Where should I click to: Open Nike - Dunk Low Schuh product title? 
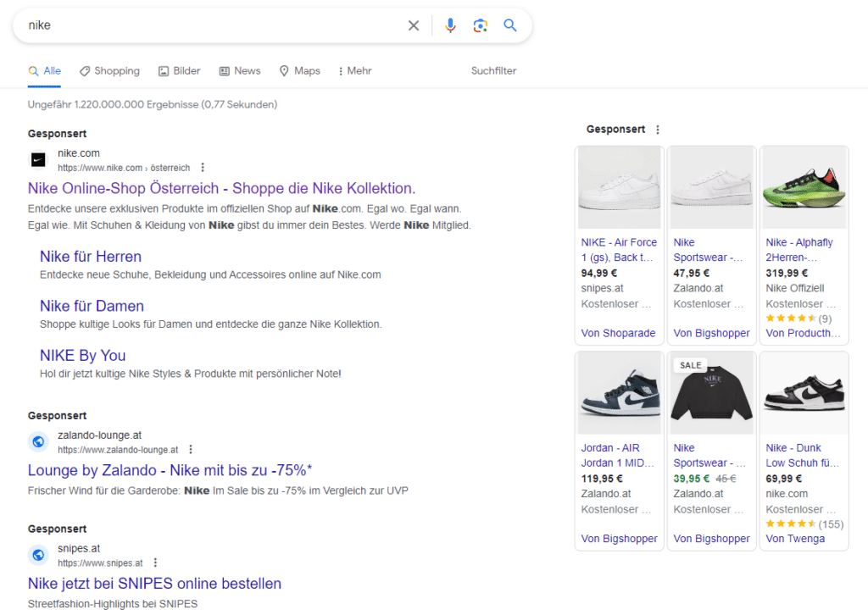[802, 456]
